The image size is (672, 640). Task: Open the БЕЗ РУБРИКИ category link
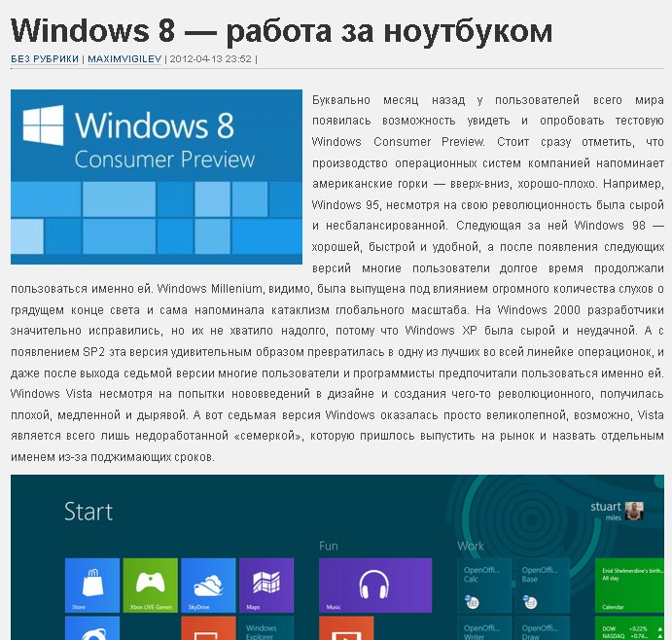[45, 58]
